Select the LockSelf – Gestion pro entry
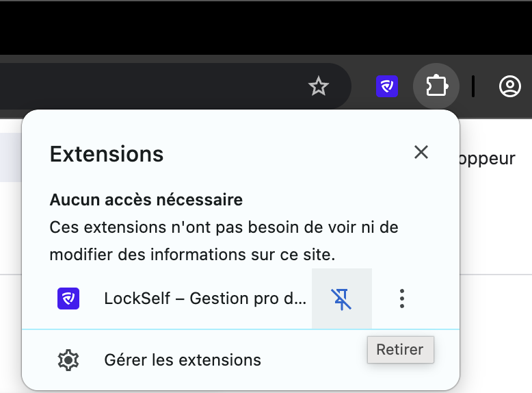Viewport: 532px width, 393px height. pos(205,299)
